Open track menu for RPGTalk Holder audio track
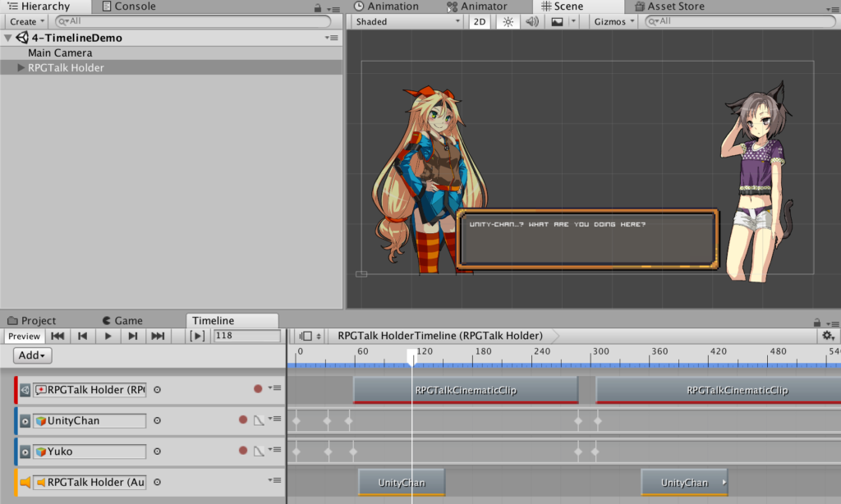 click(x=274, y=480)
